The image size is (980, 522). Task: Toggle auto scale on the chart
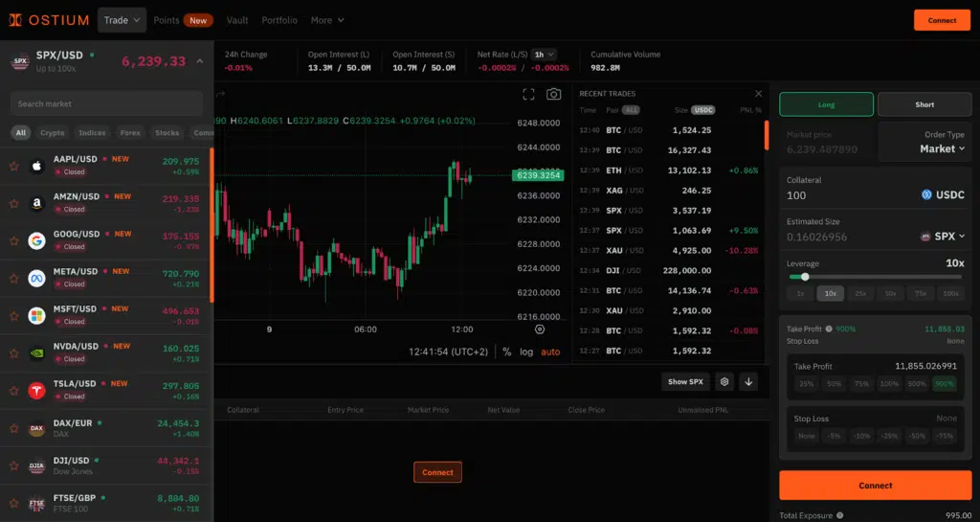coord(550,352)
